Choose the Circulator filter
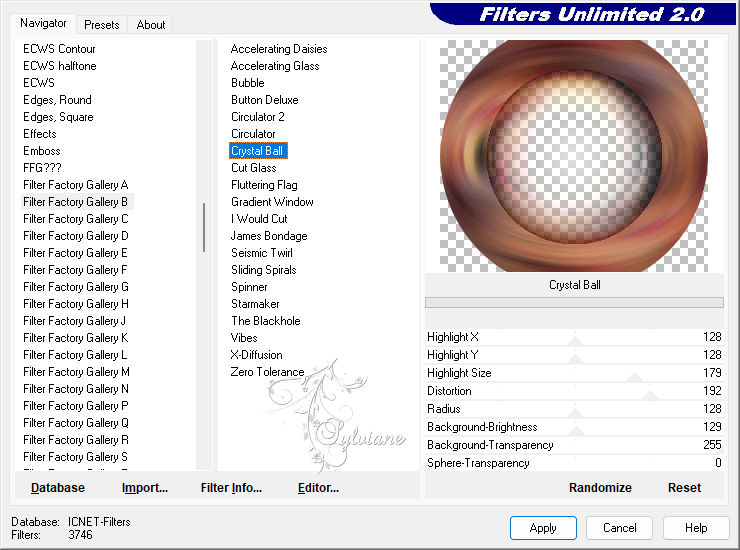 (253, 134)
